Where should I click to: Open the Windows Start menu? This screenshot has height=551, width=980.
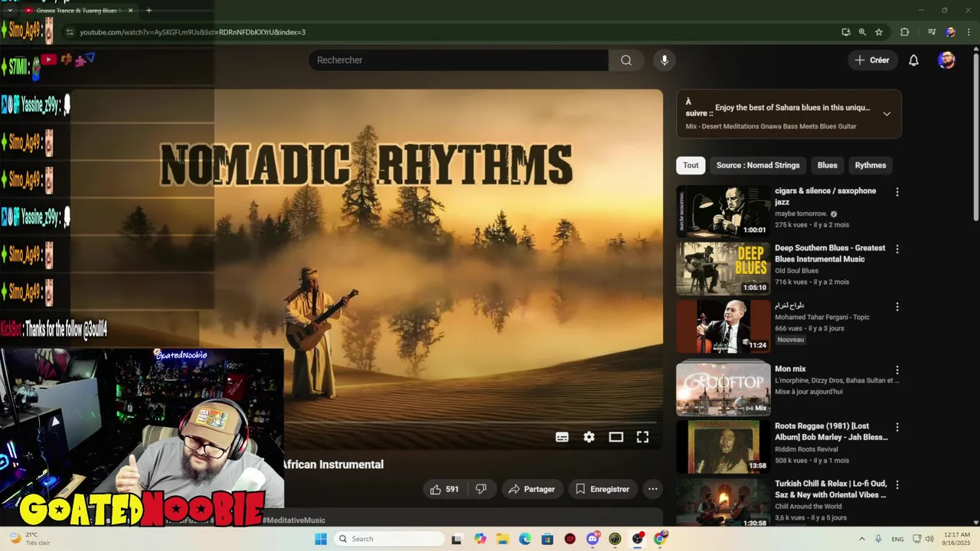pyautogui.click(x=321, y=539)
